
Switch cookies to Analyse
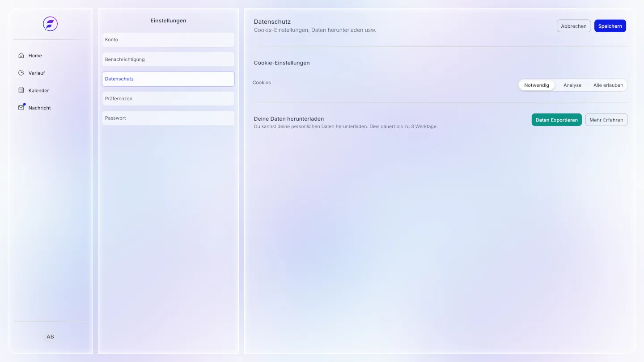coord(572,85)
